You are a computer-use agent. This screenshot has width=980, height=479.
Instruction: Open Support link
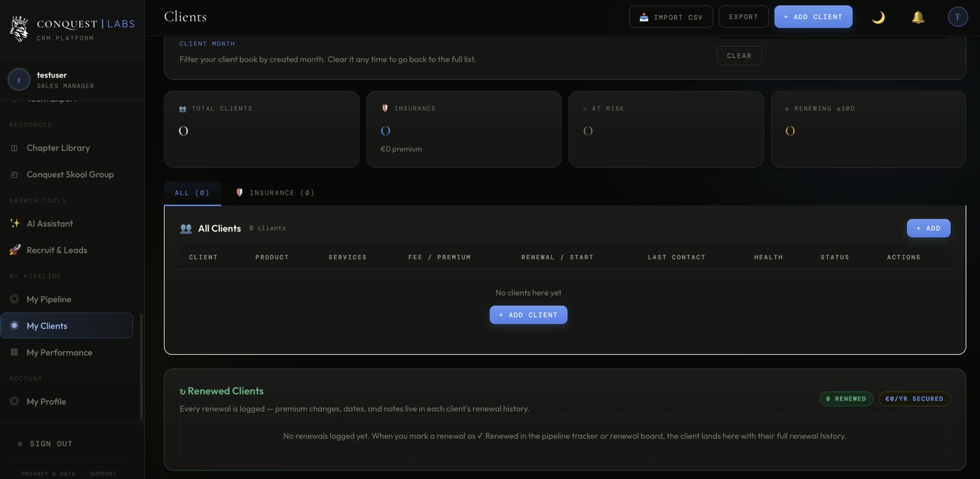103,473
